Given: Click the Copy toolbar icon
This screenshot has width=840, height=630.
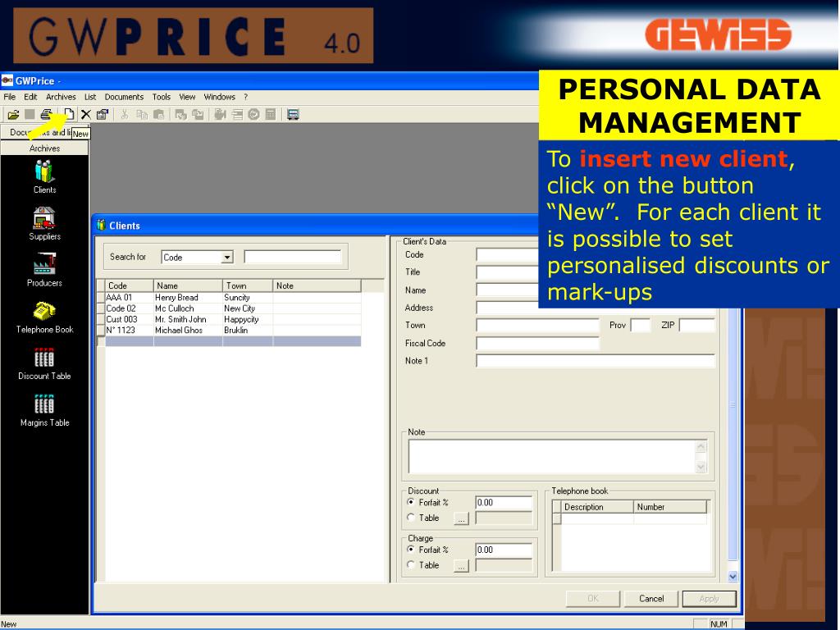Looking at the screenshot, I should [141, 114].
